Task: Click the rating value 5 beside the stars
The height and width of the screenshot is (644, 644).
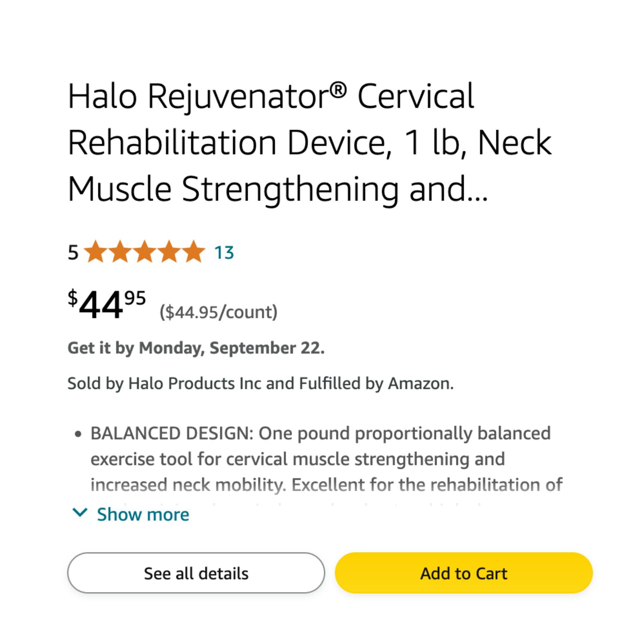Action: (x=73, y=252)
